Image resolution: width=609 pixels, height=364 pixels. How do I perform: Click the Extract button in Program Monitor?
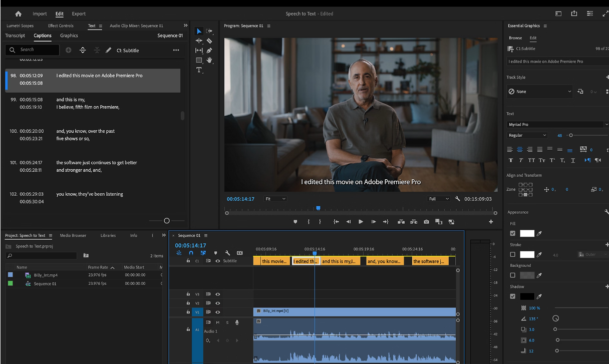click(414, 222)
